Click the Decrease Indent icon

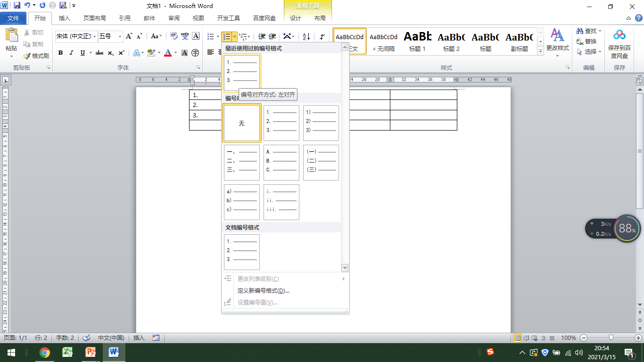pyautogui.click(x=262, y=36)
